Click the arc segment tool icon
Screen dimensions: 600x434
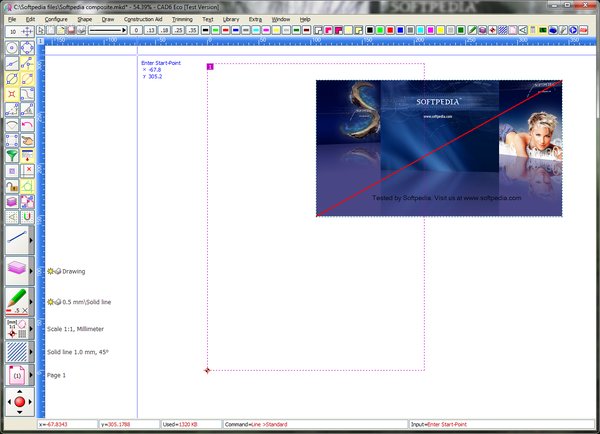click(12, 125)
